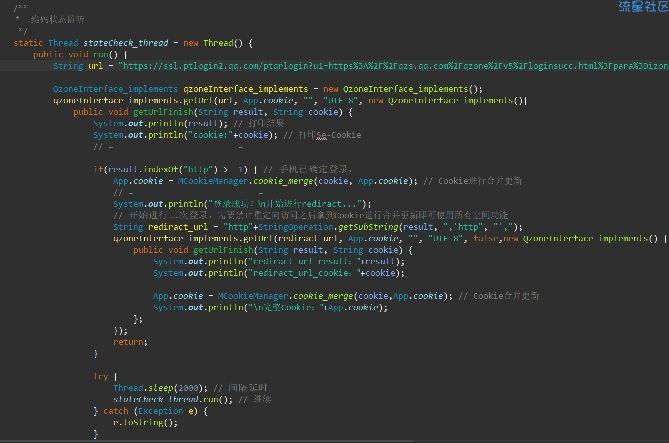The image size is (669, 443).
Task: Click the ssl.ptlogin2.qq.com URL string
Action: pos(394,66)
